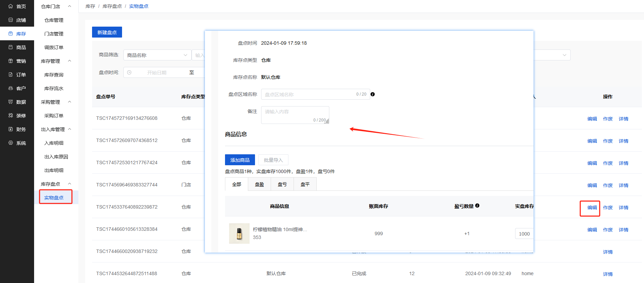Open the 财务 finance icon in the sidebar
The image size is (644, 283).
(11, 129)
